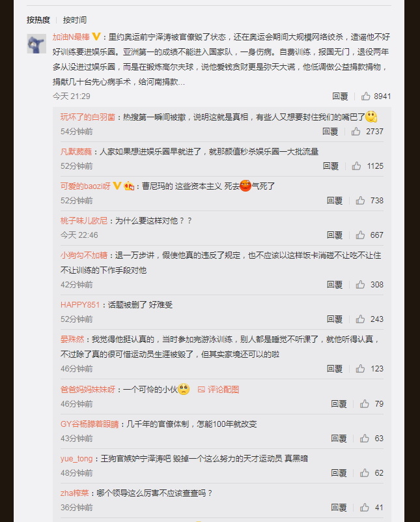Click thumbs-up next to 123 likes
The width and height of the screenshot is (420, 522).
361,369
